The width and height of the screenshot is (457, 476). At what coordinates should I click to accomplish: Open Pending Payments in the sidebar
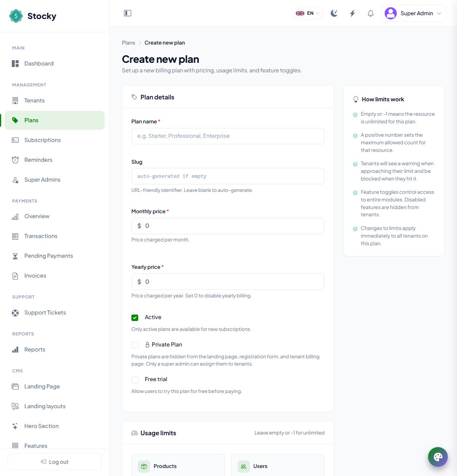point(55,256)
